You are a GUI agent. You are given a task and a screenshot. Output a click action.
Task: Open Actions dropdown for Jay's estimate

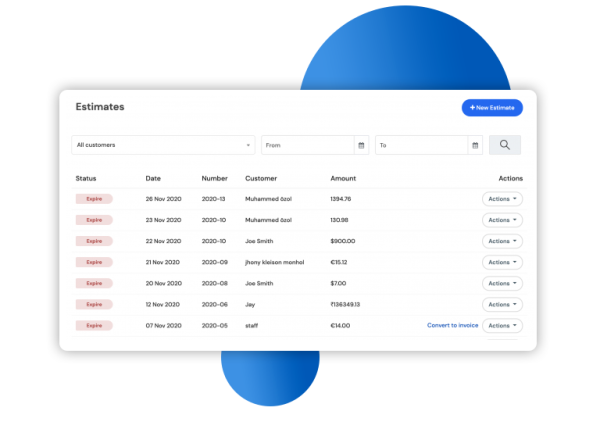[x=502, y=304]
